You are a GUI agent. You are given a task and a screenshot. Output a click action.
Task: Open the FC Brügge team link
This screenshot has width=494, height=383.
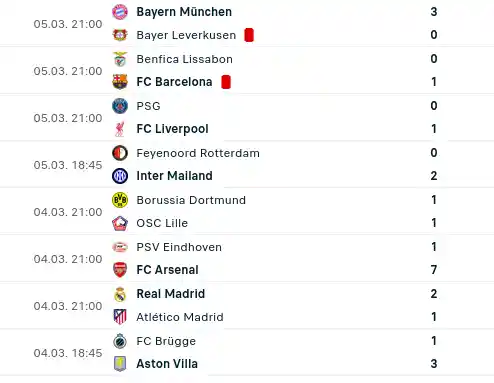coord(166,341)
